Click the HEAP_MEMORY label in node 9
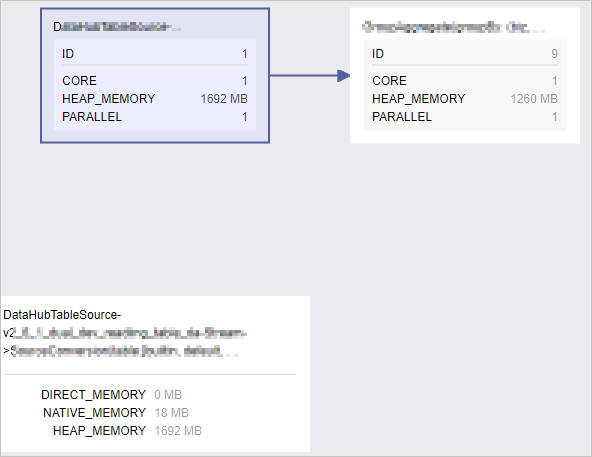The image size is (592, 457). [x=418, y=99]
